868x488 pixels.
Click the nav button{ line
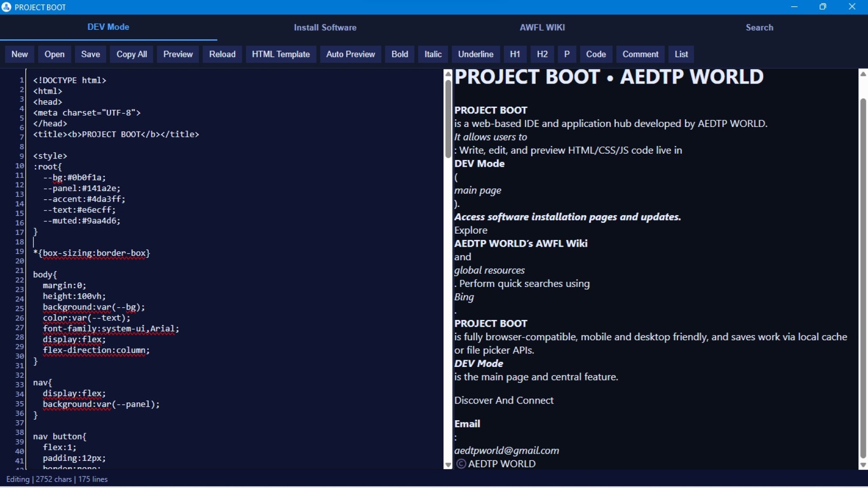click(60, 437)
